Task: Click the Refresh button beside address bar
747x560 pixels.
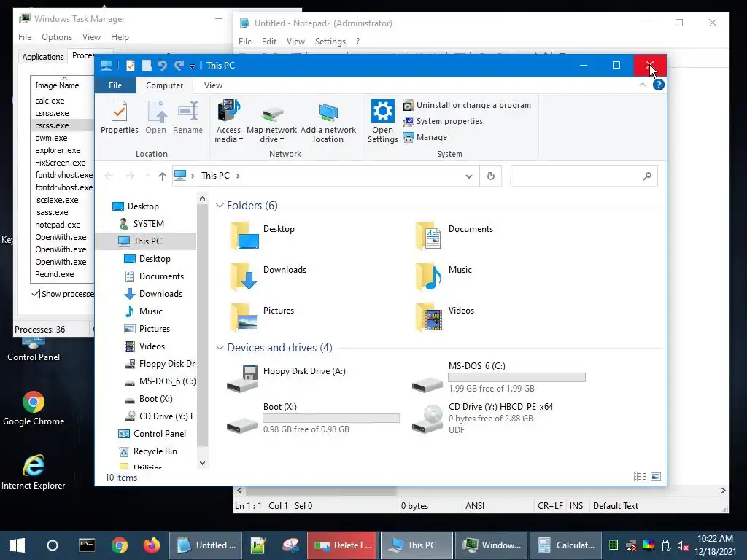Action: pyautogui.click(x=491, y=176)
